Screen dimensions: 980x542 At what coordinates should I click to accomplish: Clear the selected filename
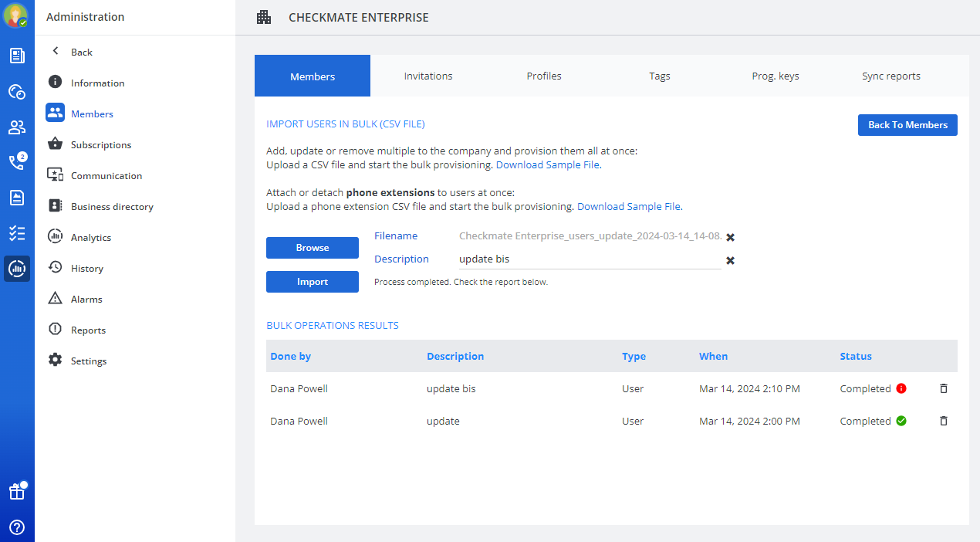[x=730, y=237]
